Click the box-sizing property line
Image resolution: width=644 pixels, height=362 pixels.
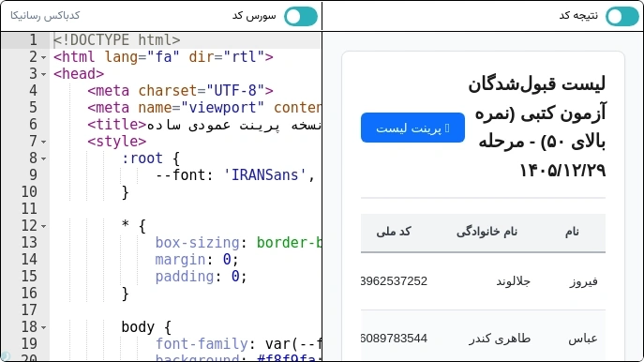coord(238,243)
